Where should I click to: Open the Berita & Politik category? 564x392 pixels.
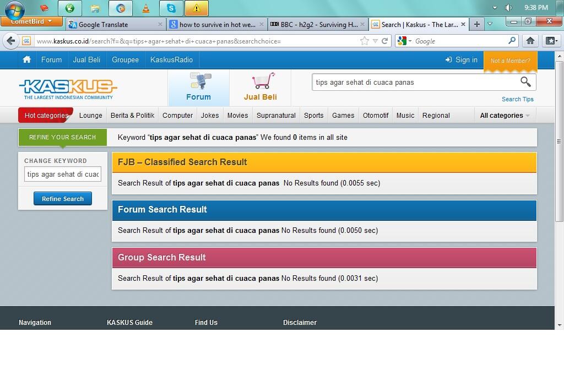pyautogui.click(x=132, y=116)
